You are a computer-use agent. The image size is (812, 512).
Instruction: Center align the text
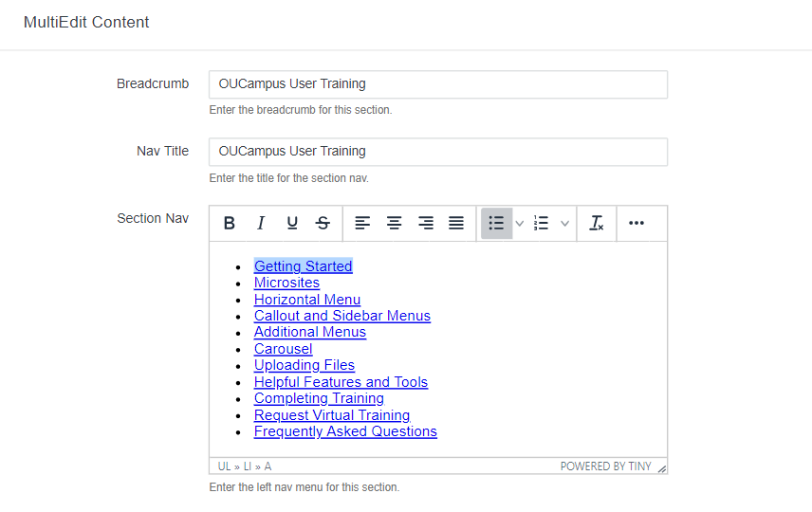coord(394,224)
